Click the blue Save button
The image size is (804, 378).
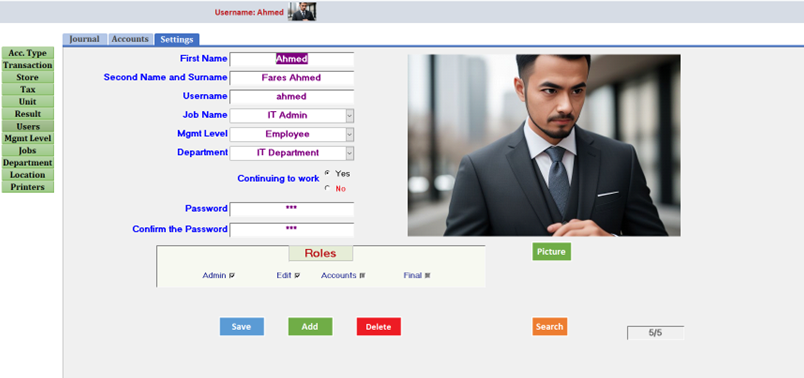pyautogui.click(x=242, y=327)
